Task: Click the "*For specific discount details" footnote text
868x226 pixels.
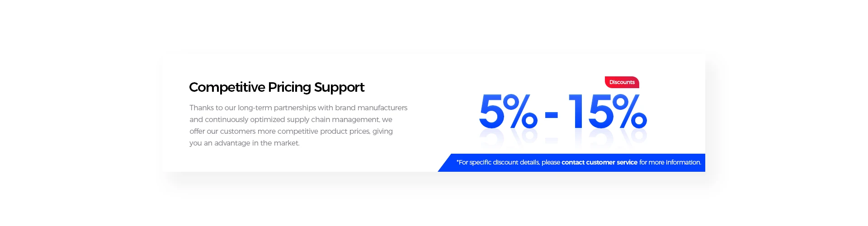Action: click(x=498, y=162)
